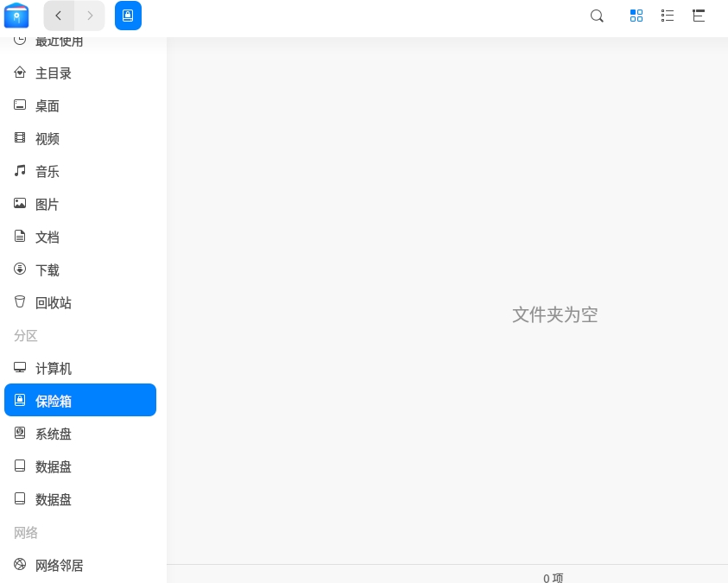Open the 音乐 folder
Viewport: 728px width, 583px height.
80,171
